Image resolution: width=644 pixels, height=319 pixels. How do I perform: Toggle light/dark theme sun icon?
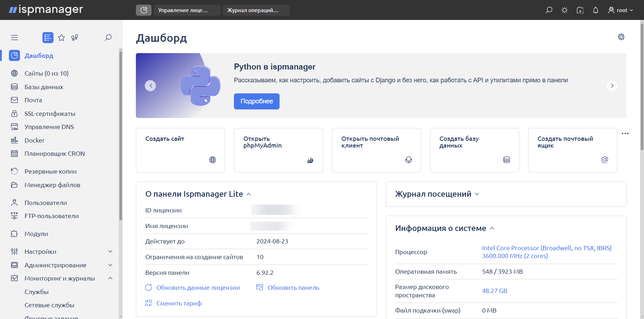pyautogui.click(x=564, y=10)
